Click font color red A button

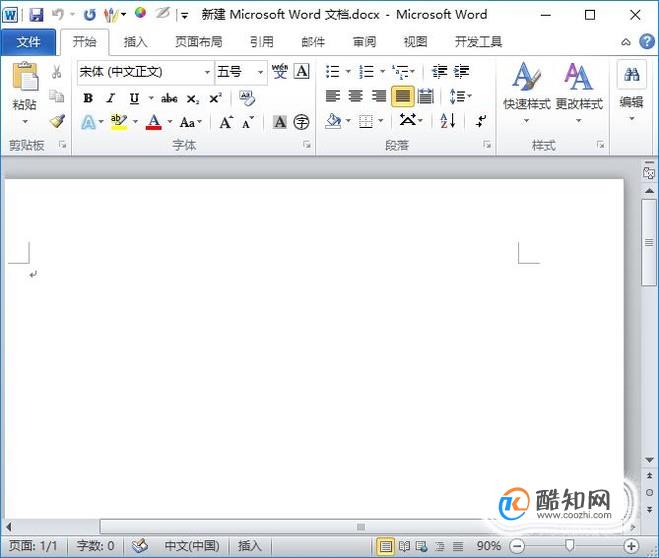154,122
